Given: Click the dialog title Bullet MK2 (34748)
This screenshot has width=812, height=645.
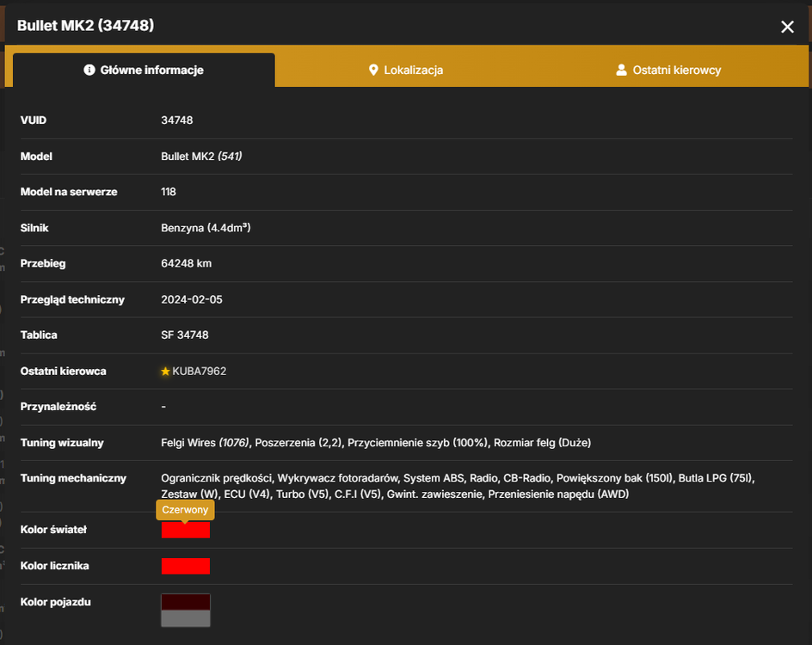Looking at the screenshot, I should click(85, 25).
